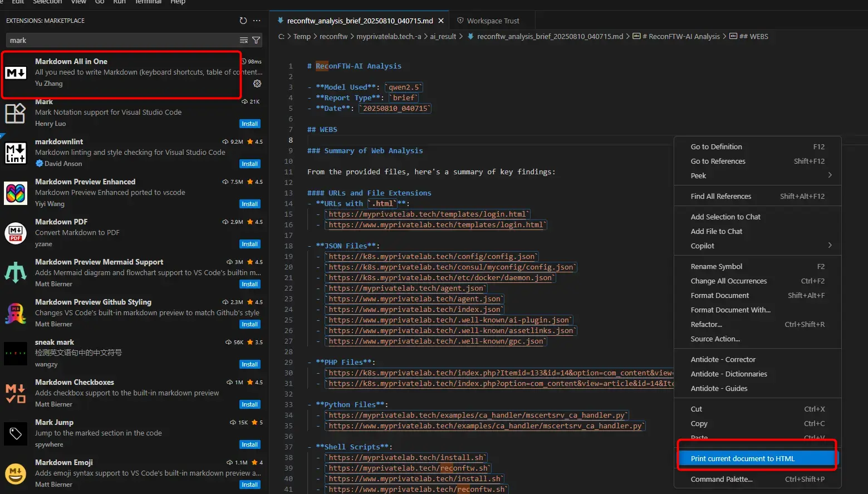Click the Markdown PDF extension icon

point(15,233)
